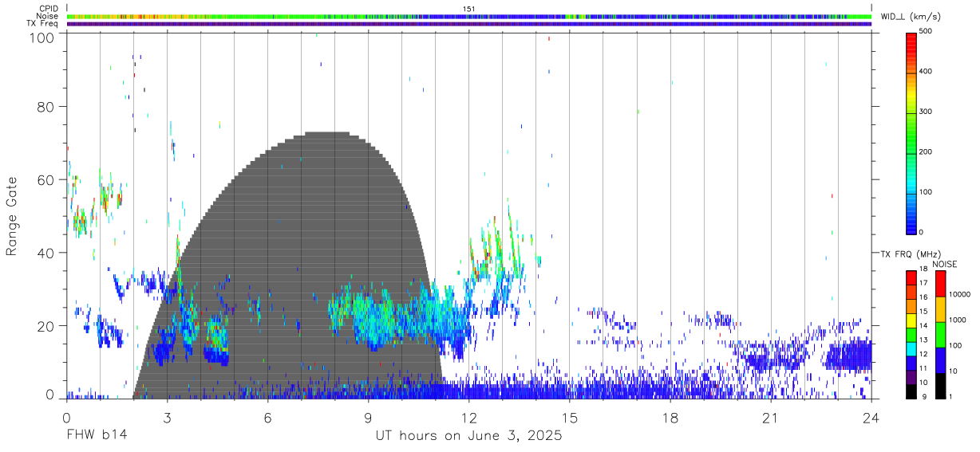Click the cyan 12–13 MHz TX FRQ swatch
This screenshot has height=452, width=980.
click(911, 348)
